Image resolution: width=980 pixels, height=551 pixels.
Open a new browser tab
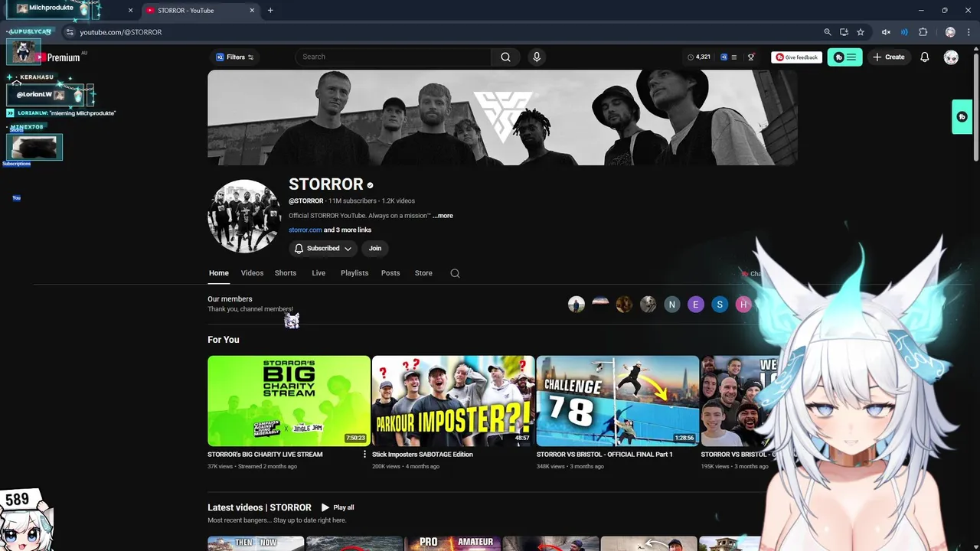pyautogui.click(x=270, y=10)
